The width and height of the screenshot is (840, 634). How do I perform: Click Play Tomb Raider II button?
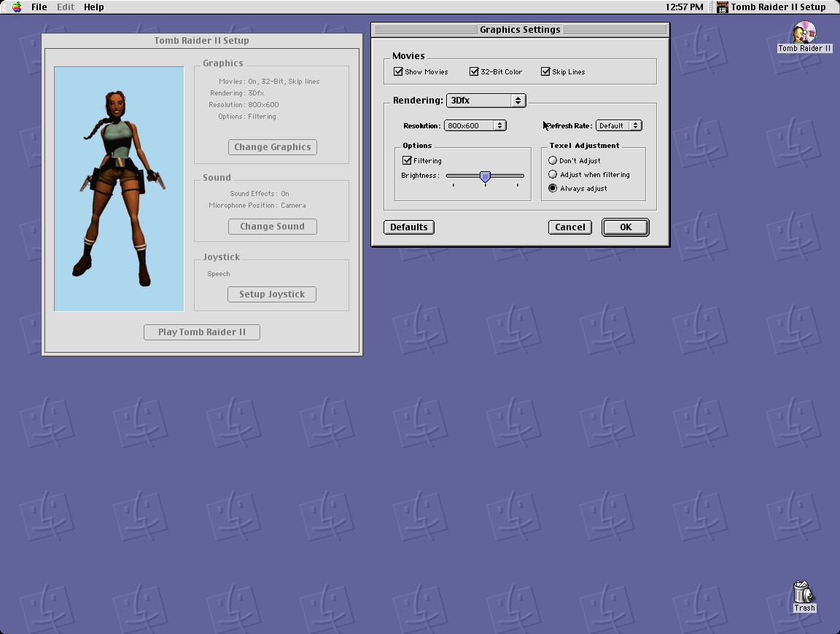point(202,332)
